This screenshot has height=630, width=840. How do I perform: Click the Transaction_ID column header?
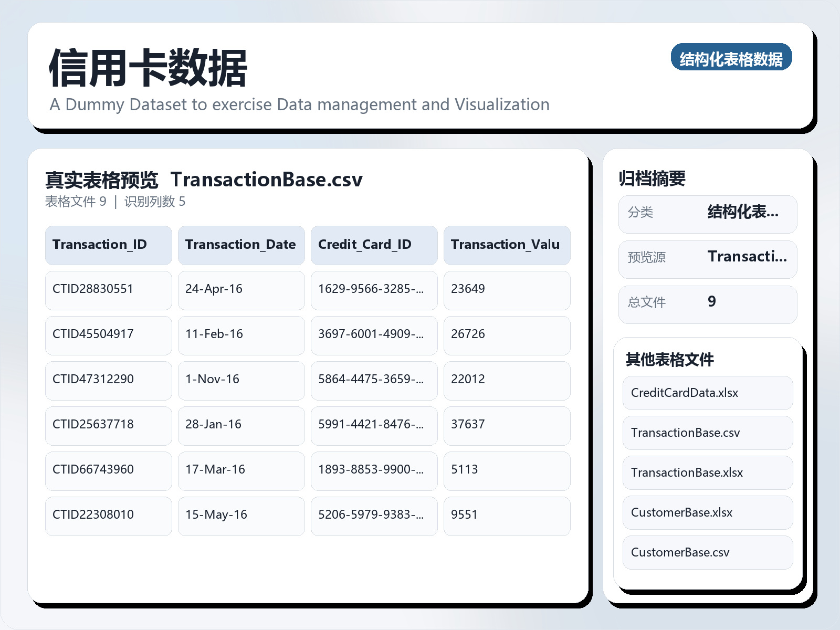point(108,245)
